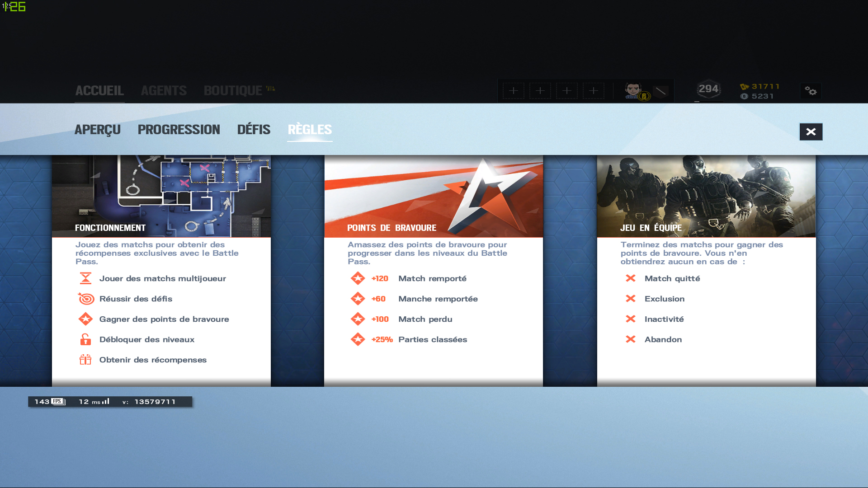The height and width of the screenshot is (488, 868).
Task: Click the version number 13579711
Action: tap(155, 402)
